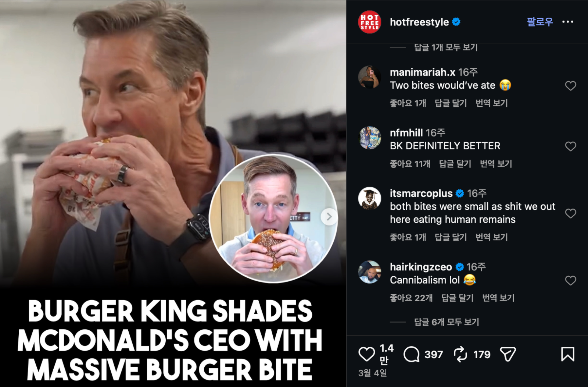Open the hotfreestyle profile picture
Viewport: 588px width, 387px height.
370,22
